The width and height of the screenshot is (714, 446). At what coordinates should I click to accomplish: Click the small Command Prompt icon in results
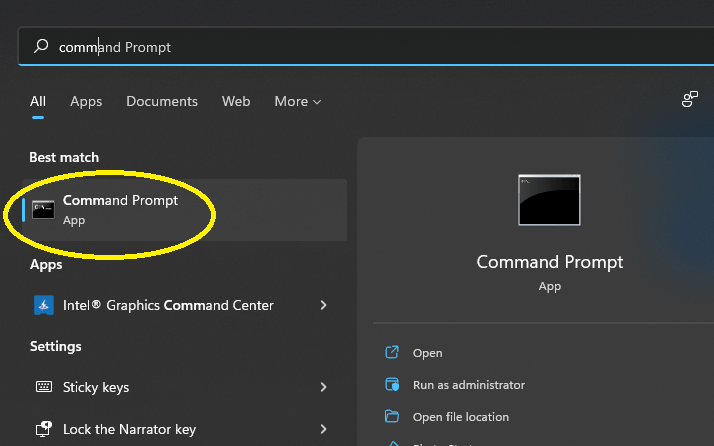[43, 210]
